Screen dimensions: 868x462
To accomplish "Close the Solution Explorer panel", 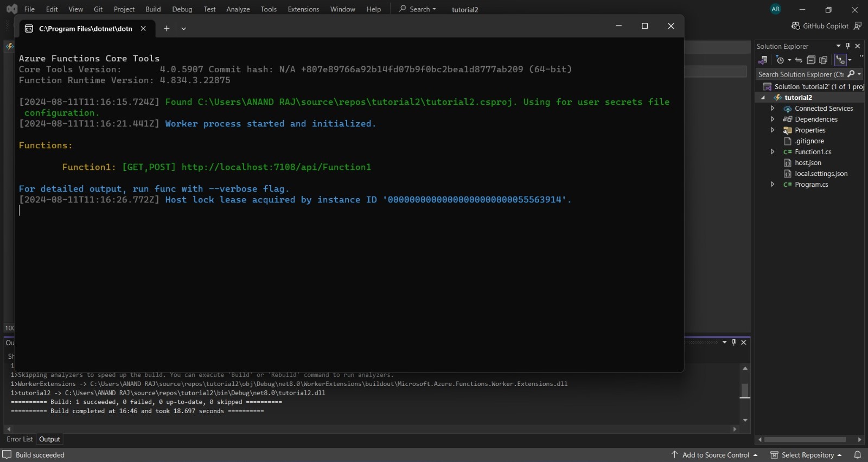I will 858,46.
